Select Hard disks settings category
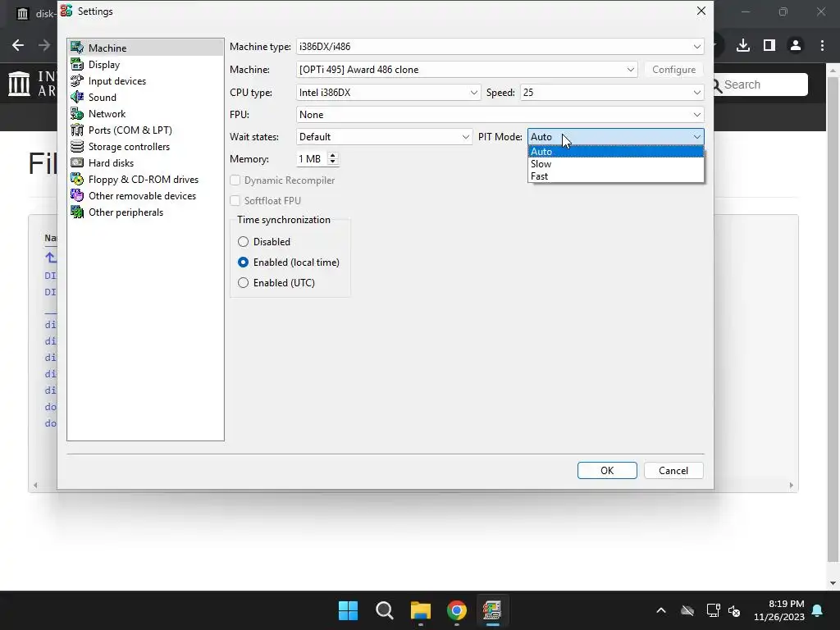 (111, 163)
